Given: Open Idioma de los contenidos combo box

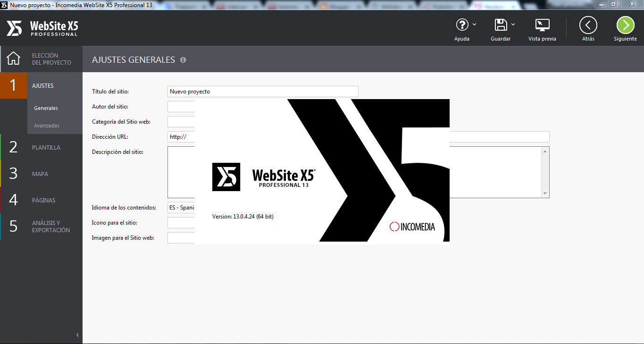Looking at the screenshot, I should pyautogui.click(x=181, y=208).
